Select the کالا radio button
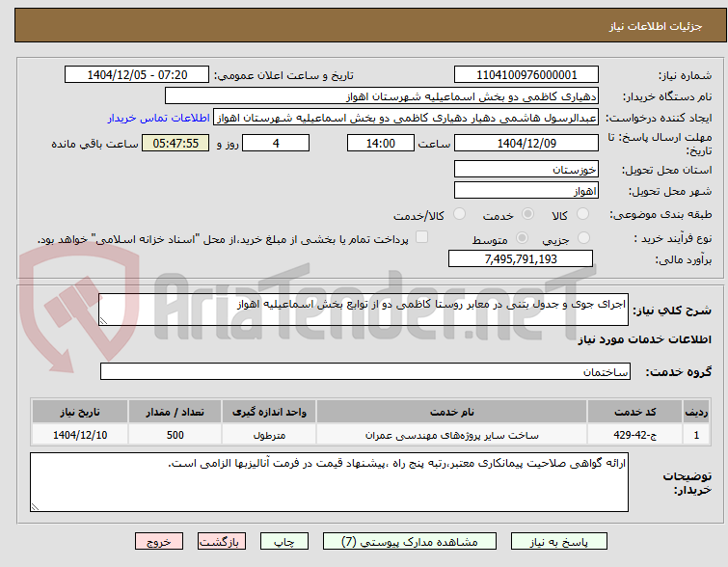 click(x=582, y=214)
